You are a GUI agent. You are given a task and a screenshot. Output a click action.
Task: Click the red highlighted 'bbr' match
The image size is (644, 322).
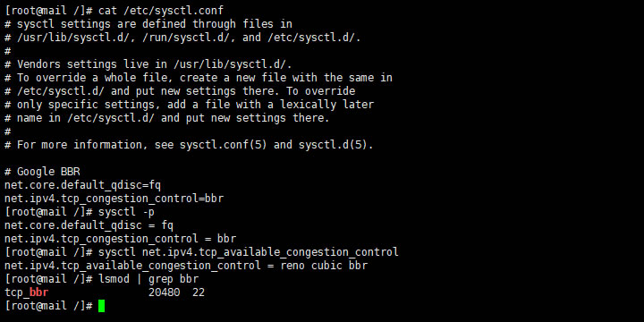[x=39, y=292]
